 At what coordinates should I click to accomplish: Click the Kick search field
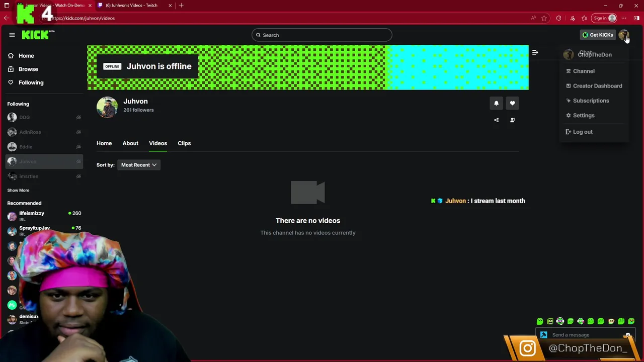[322, 35]
